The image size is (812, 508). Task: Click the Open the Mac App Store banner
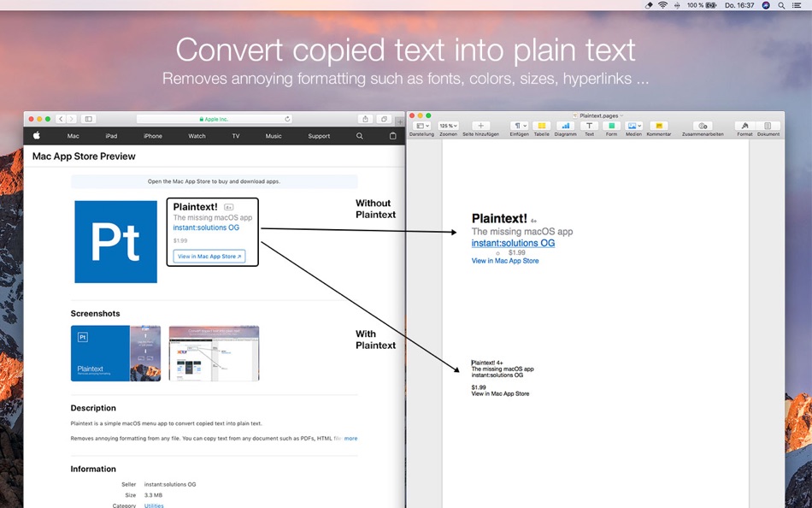coord(214,181)
